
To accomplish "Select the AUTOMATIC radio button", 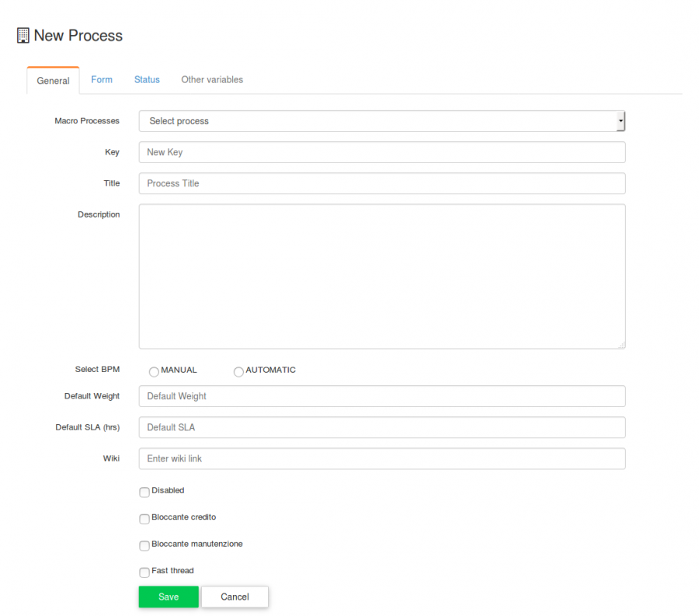I will tap(238, 372).
